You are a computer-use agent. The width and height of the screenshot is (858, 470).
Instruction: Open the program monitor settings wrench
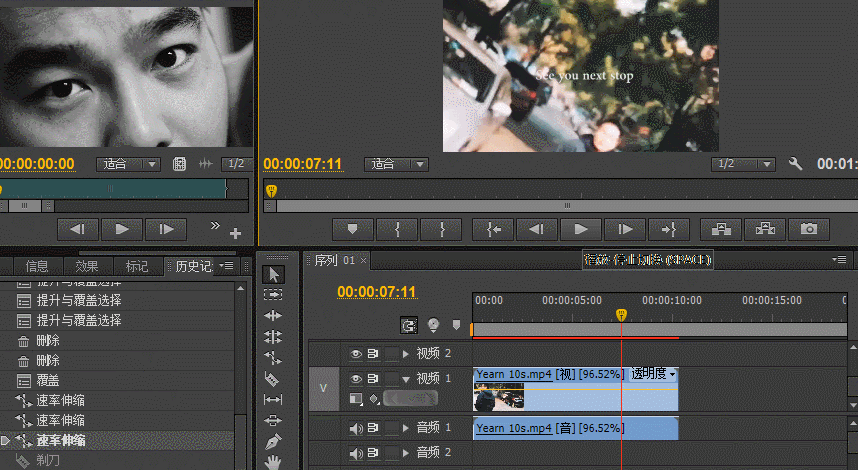(x=796, y=164)
